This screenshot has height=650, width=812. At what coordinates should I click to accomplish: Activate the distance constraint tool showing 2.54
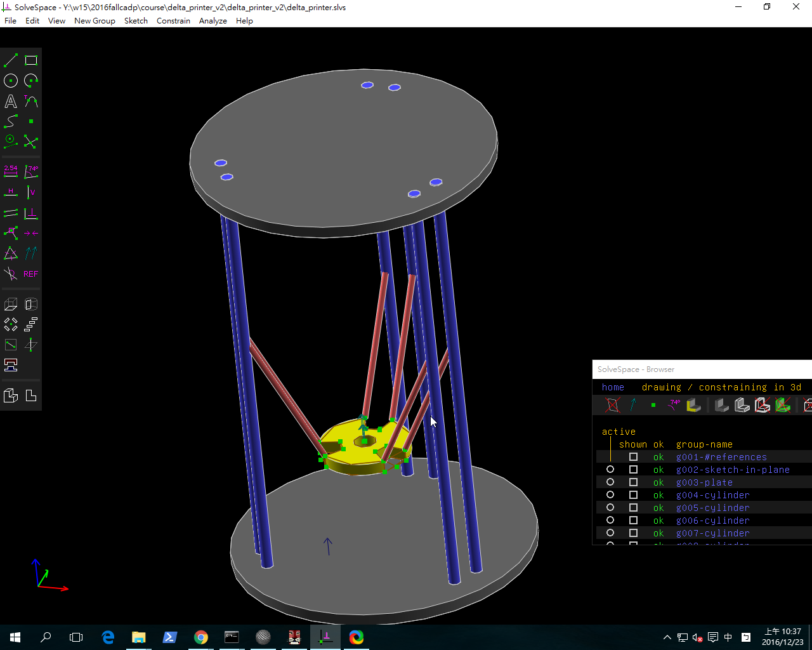coord(11,171)
